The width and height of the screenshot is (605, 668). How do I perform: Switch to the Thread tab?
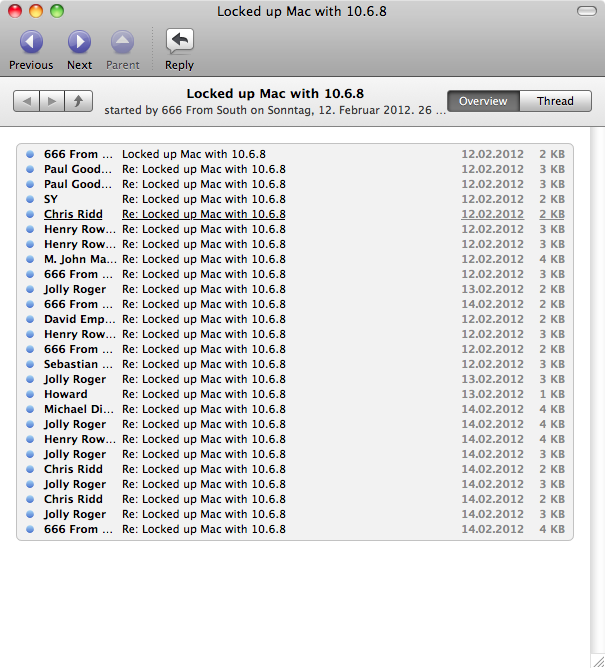(x=555, y=101)
